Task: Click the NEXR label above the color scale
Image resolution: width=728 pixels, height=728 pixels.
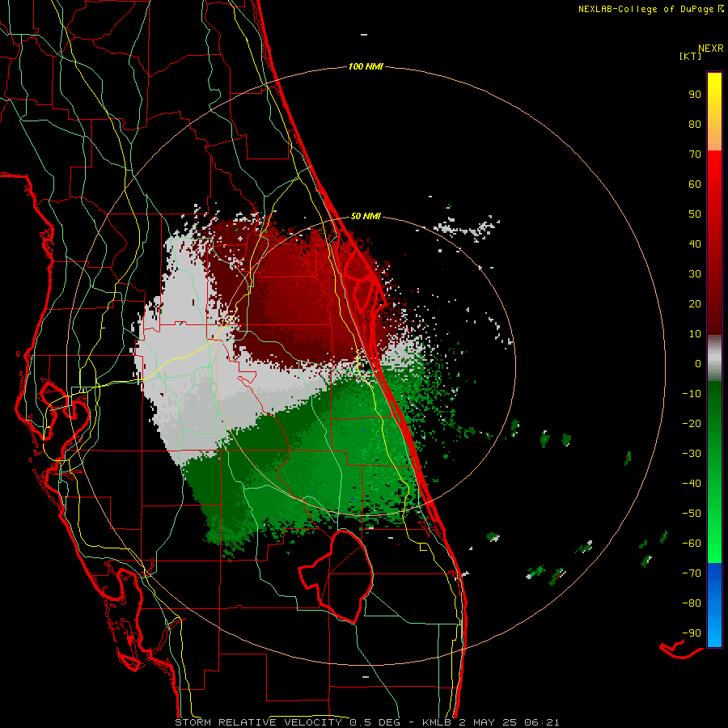Action: coord(711,48)
